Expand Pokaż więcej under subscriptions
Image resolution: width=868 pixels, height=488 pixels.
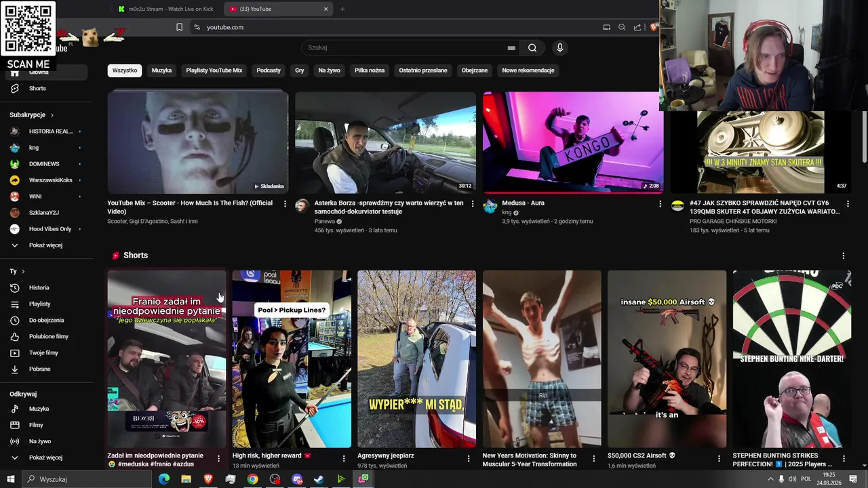[45, 245]
